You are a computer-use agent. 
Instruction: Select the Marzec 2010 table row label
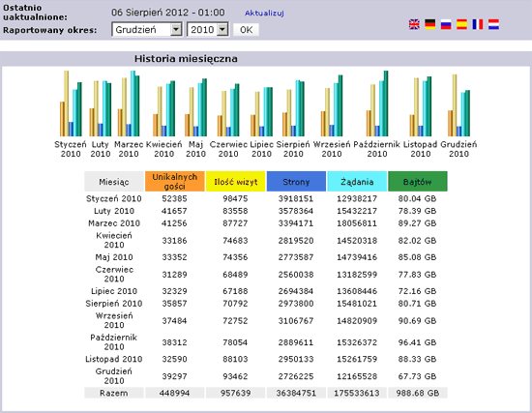(x=114, y=223)
